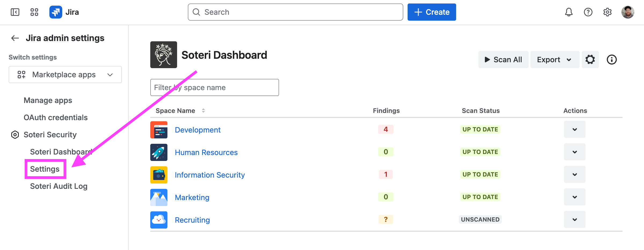Open the app switcher grid icon
Viewport: 644px width, 250px height.
34,12
